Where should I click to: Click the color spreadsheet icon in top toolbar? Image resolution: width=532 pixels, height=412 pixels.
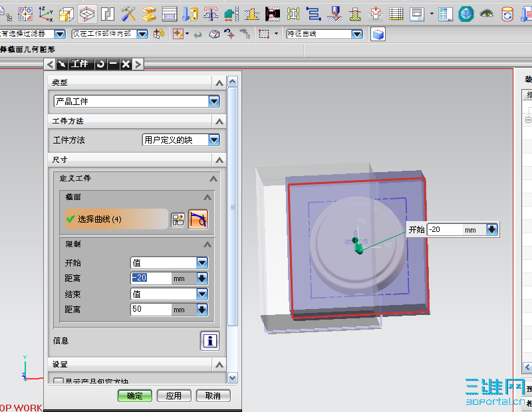pyautogui.click(x=445, y=14)
